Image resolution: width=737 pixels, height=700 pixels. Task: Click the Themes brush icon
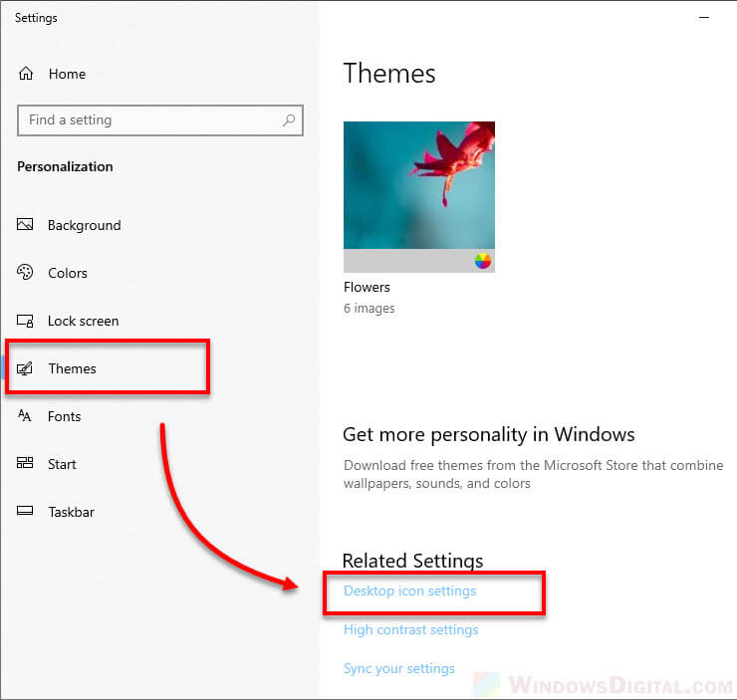tap(26, 368)
